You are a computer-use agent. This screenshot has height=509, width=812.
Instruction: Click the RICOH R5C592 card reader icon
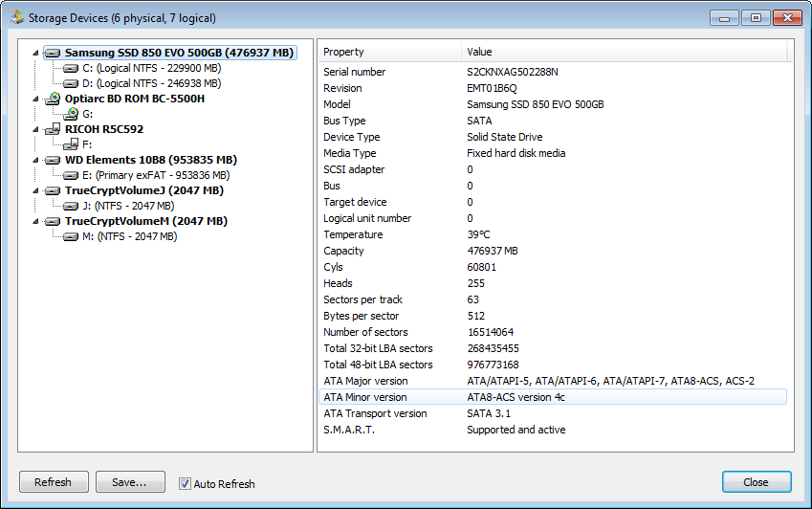(53, 129)
